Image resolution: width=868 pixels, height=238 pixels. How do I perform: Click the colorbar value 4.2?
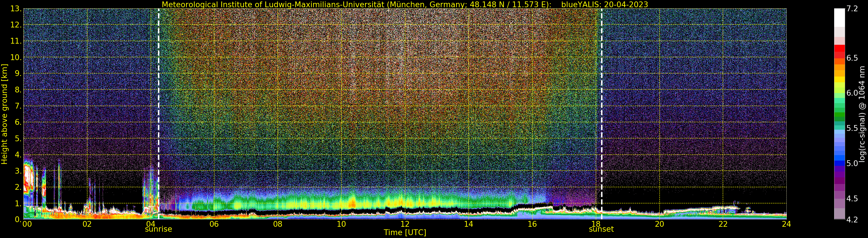tap(852, 220)
